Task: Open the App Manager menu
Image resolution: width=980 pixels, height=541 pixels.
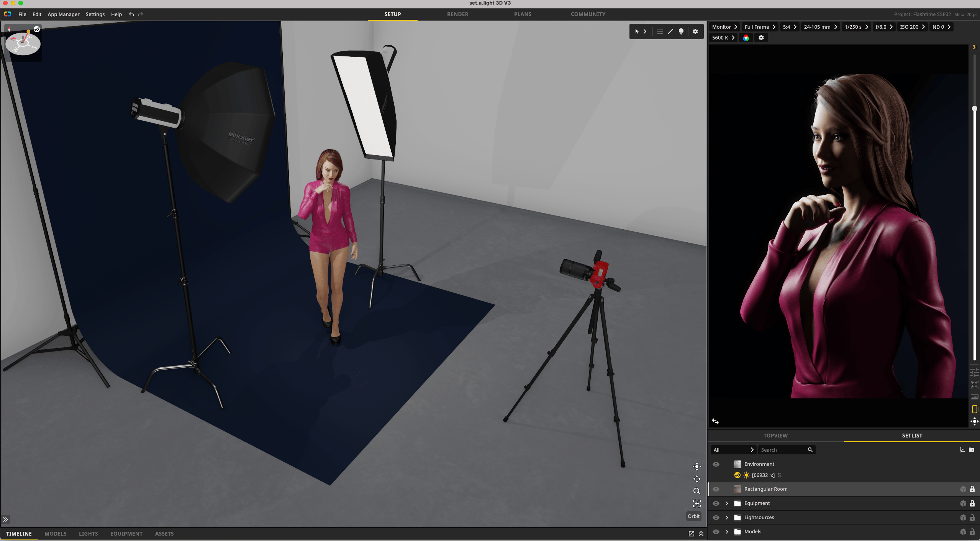Action: pos(64,14)
